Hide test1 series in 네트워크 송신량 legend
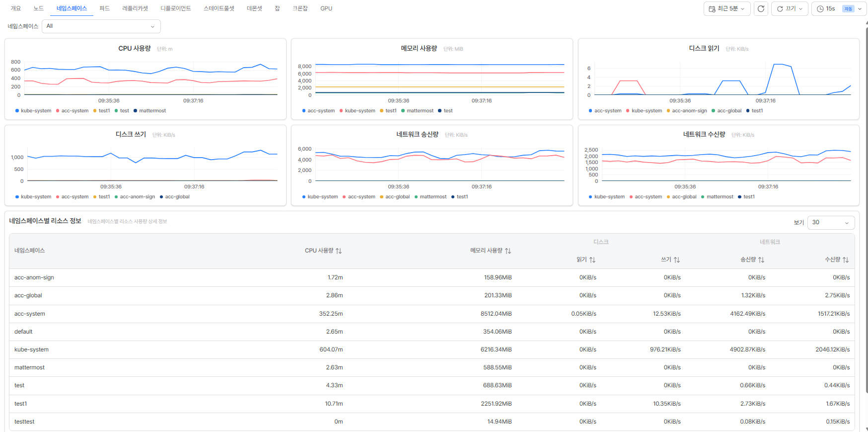868x432 pixels. pos(460,197)
